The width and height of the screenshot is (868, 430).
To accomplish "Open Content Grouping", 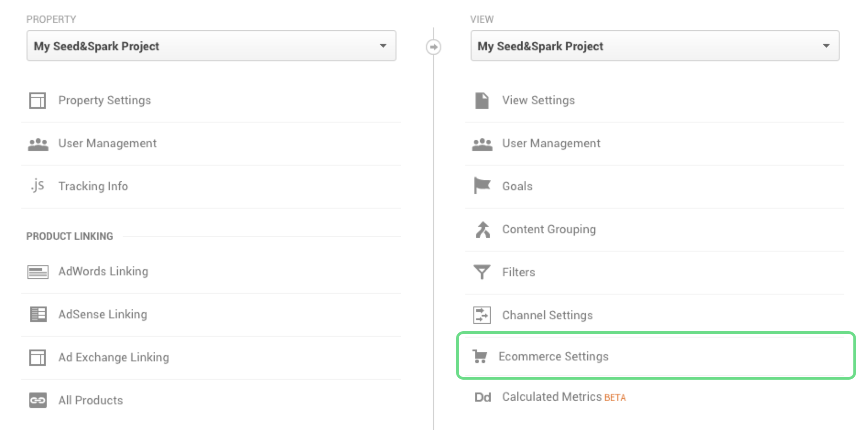I will pyautogui.click(x=549, y=230).
